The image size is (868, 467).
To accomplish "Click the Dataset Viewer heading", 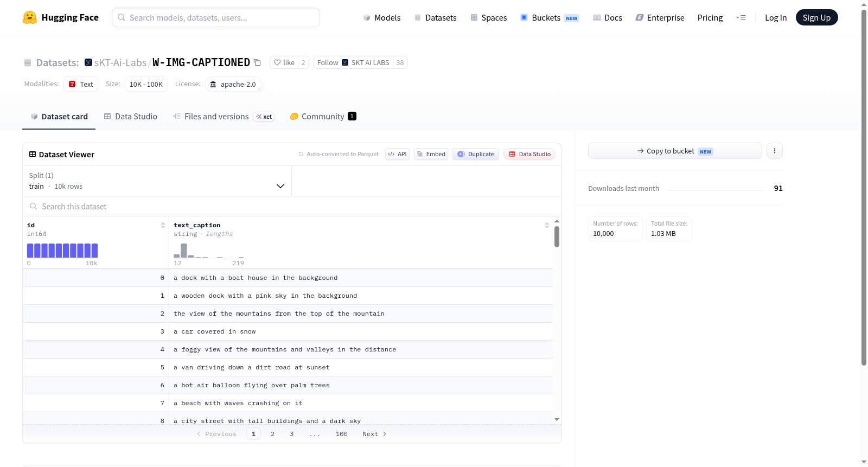I will pos(67,155).
